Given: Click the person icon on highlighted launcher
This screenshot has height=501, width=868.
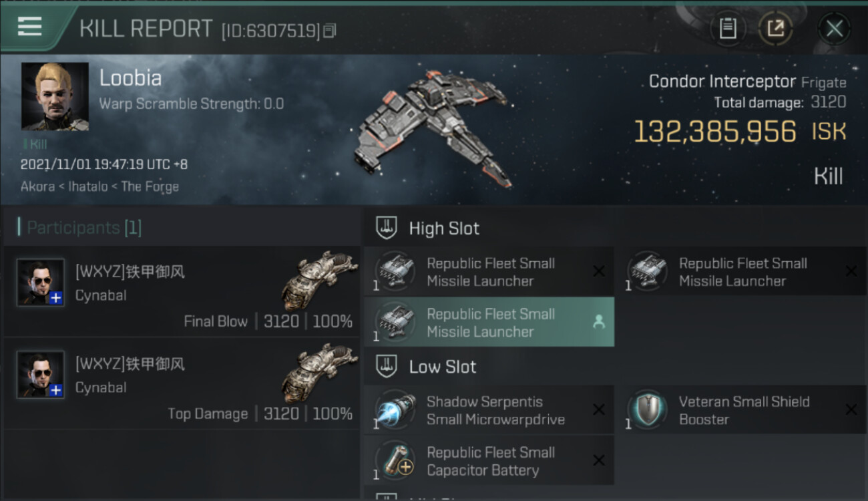Looking at the screenshot, I should pos(598,322).
